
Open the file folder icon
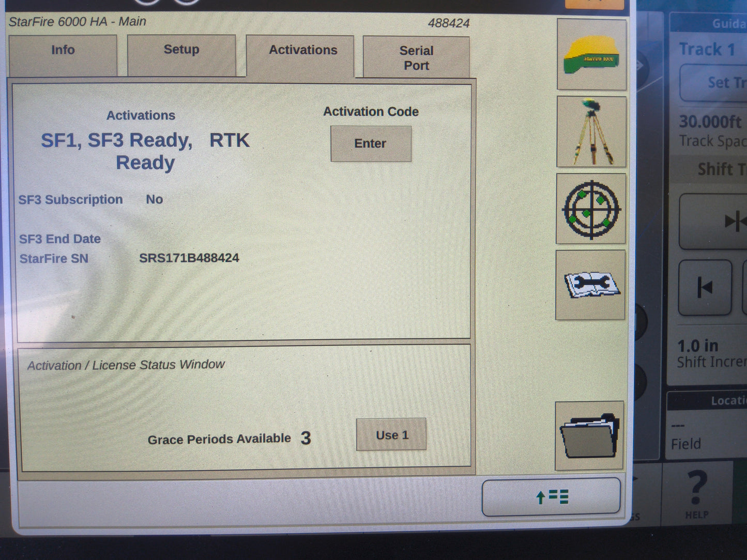point(589,436)
